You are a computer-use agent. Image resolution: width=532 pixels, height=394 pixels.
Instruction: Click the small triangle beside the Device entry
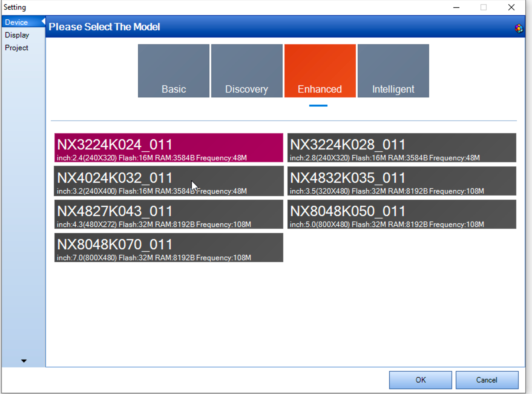(43, 21)
